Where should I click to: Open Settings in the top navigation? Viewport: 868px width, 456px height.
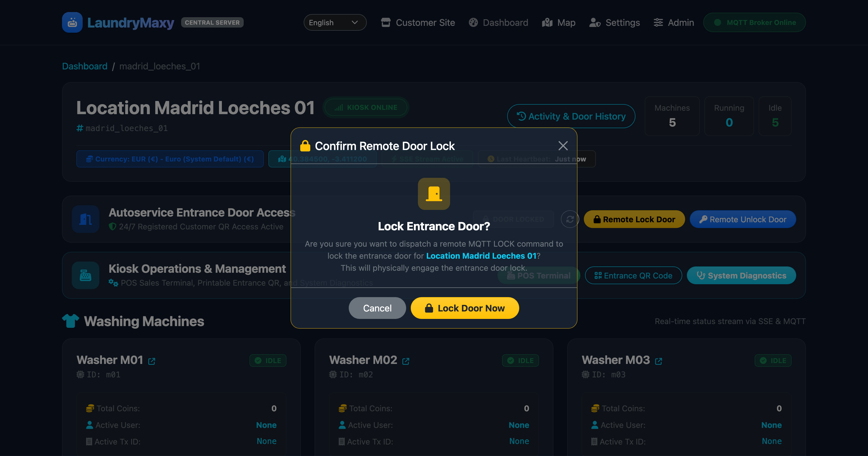(614, 23)
